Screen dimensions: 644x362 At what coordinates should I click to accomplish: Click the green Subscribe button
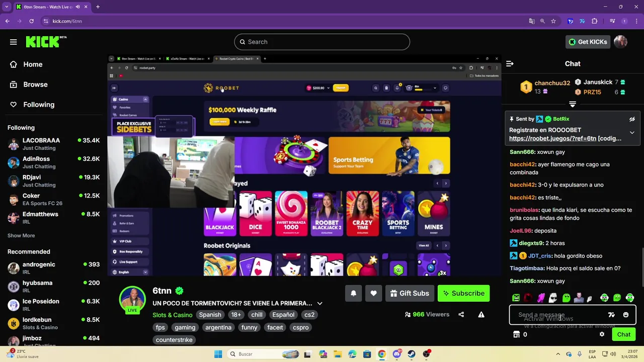pos(463,293)
